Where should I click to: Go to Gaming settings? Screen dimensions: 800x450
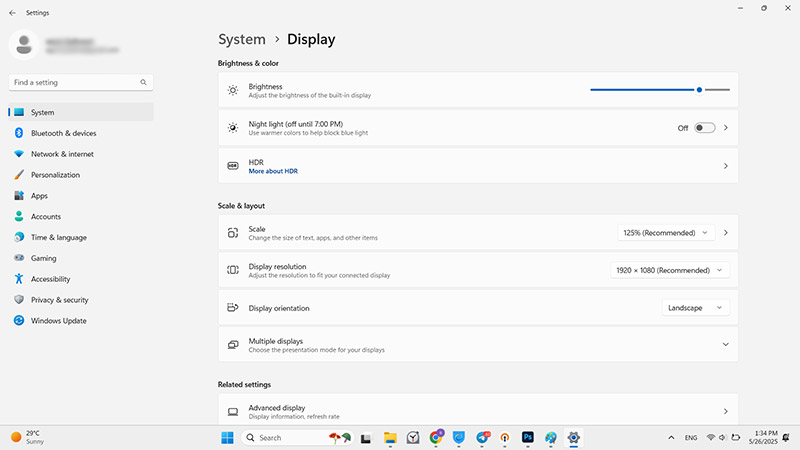click(x=81, y=258)
